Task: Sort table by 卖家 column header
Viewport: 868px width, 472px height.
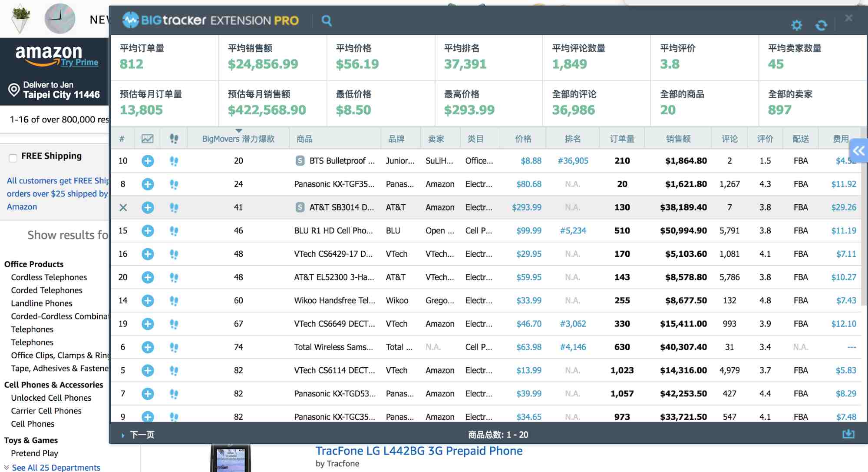Action: [x=436, y=139]
